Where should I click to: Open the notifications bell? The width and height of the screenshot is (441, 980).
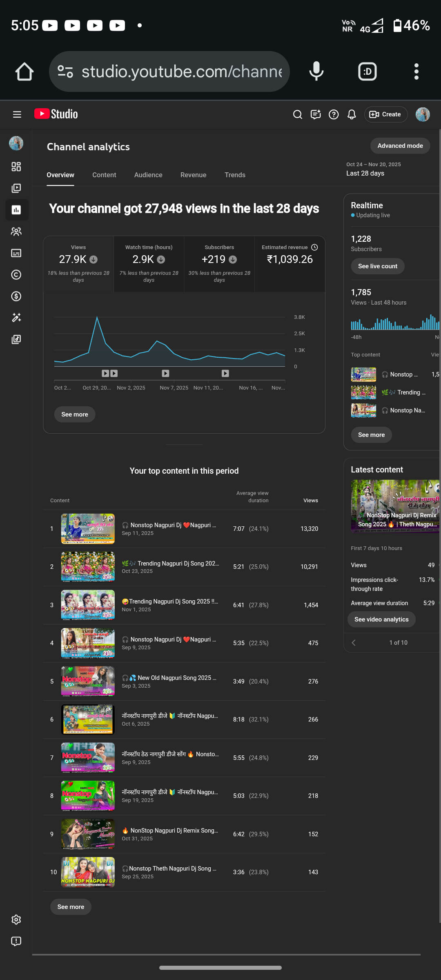click(x=352, y=114)
